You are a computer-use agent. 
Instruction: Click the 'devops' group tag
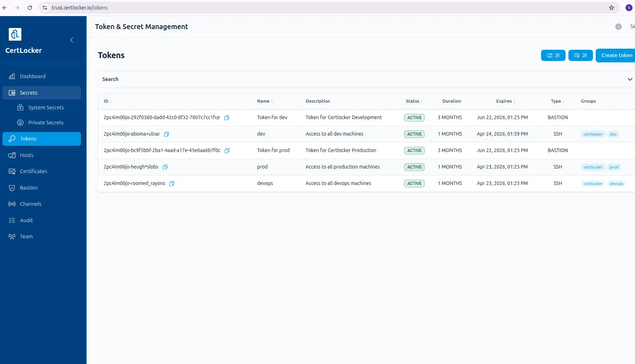click(x=616, y=184)
